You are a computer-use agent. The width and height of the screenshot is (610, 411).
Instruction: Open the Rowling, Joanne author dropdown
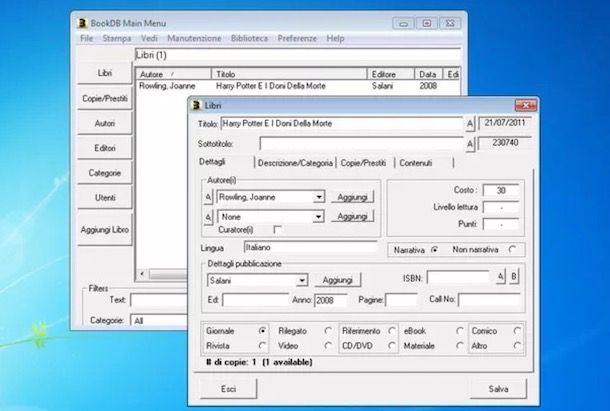click(x=319, y=197)
